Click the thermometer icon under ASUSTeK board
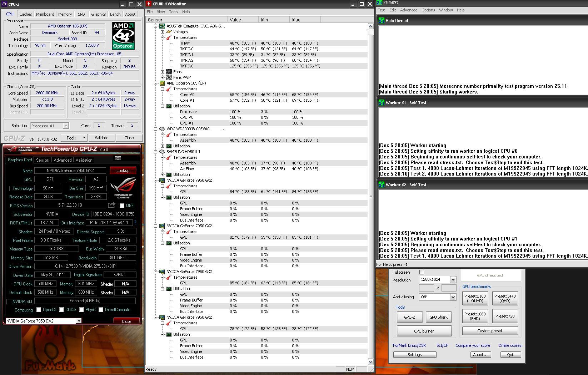This screenshot has height=375, width=588. [169, 37]
